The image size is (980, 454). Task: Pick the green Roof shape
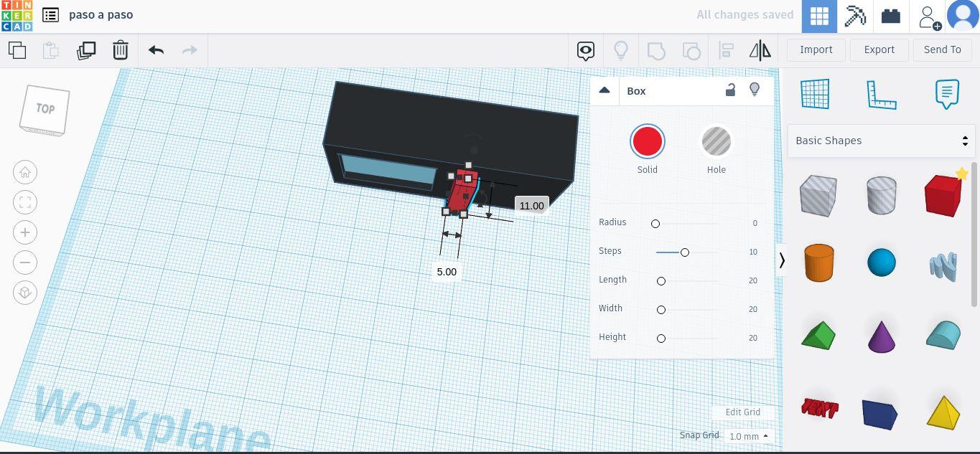click(818, 335)
